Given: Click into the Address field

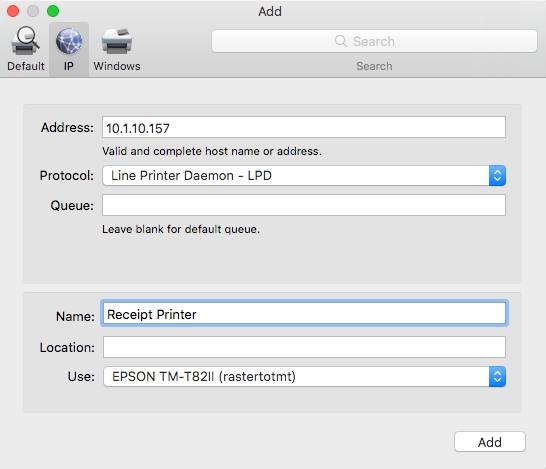Looking at the screenshot, I should [x=304, y=127].
